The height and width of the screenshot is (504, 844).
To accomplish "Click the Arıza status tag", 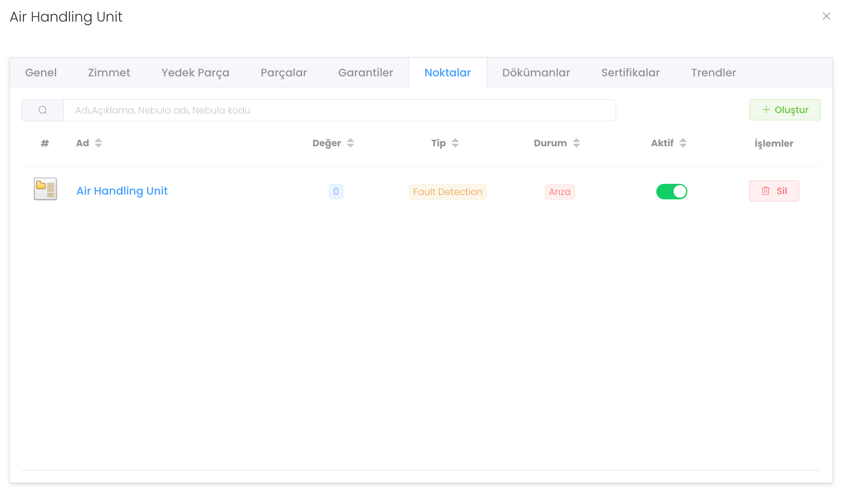I will point(560,192).
